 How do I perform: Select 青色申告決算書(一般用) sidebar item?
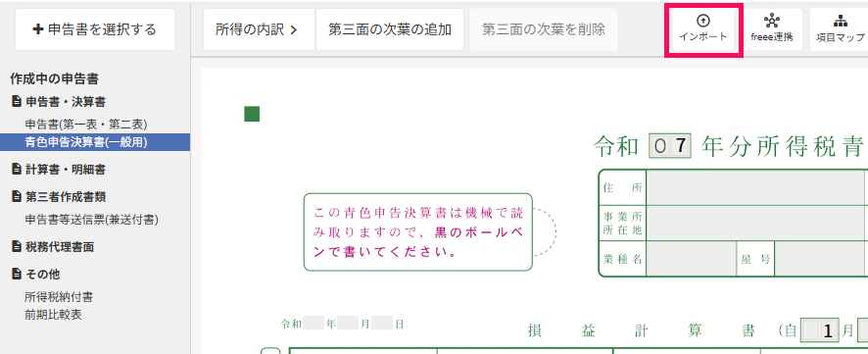(95, 142)
